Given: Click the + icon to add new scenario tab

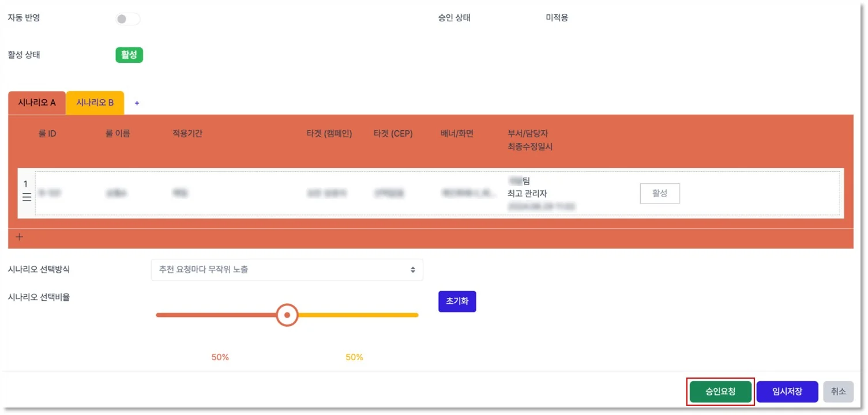Looking at the screenshot, I should [x=137, y=103].
